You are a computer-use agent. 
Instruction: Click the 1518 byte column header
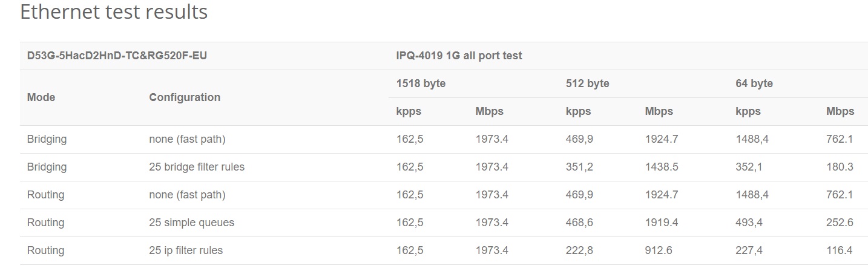pyautogui.click(x=421, y=83)
